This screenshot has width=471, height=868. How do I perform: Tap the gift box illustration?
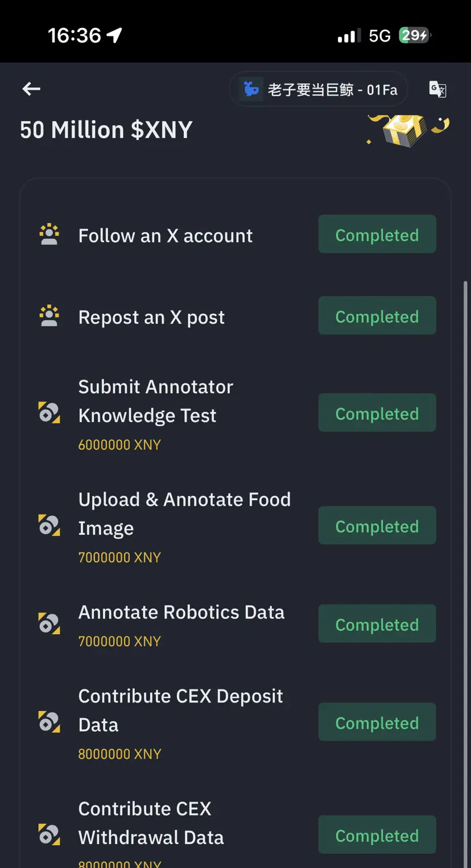click(x=408, y=129)
